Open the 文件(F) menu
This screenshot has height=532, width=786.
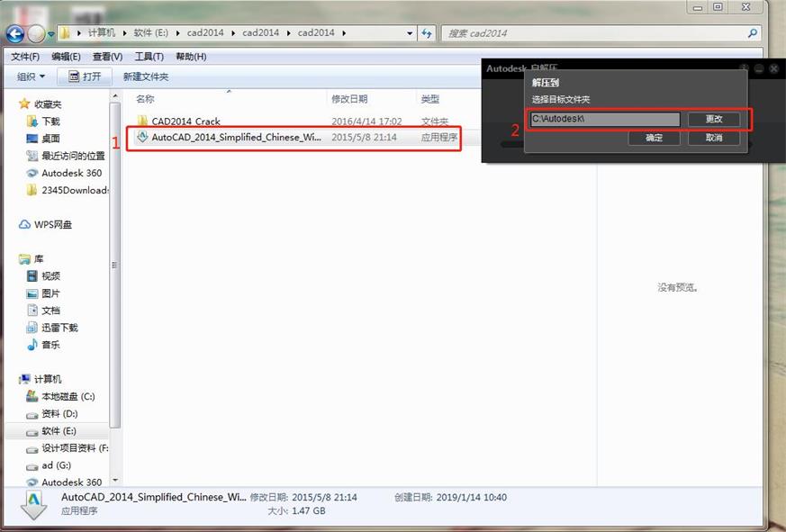pyautogui.click(x=25, y=57)
